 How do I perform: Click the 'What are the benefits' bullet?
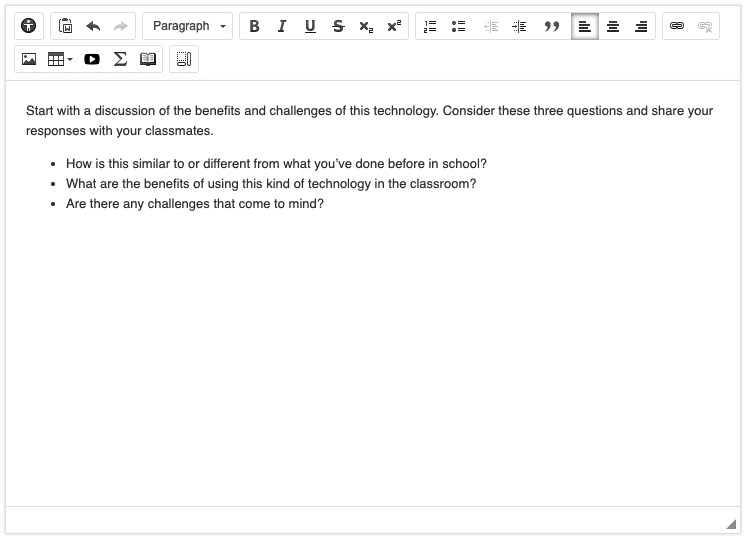click(271, 184)
